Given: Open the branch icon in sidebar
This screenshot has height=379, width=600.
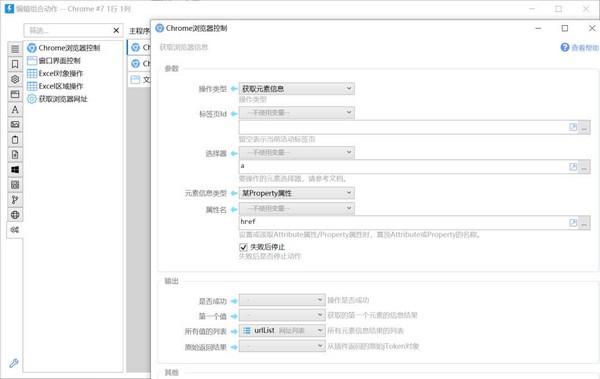Looking at the screenshot, I should coord(15,199).
